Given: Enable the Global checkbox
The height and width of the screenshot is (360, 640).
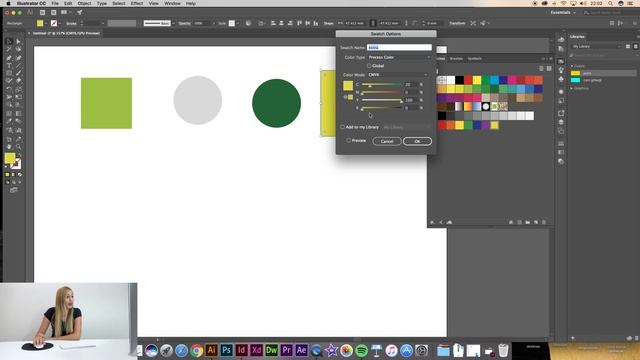Looking at the screenshot, I should click(x=369, y=66).
